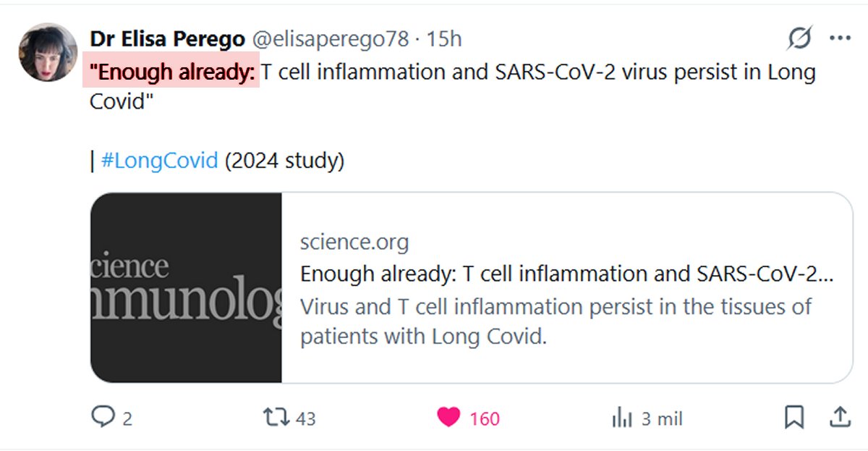Retweet the post via repost icon
Image resolution: width=868 pixels, height=451 pixels.
pyautogui.click(x=275, y=418)
